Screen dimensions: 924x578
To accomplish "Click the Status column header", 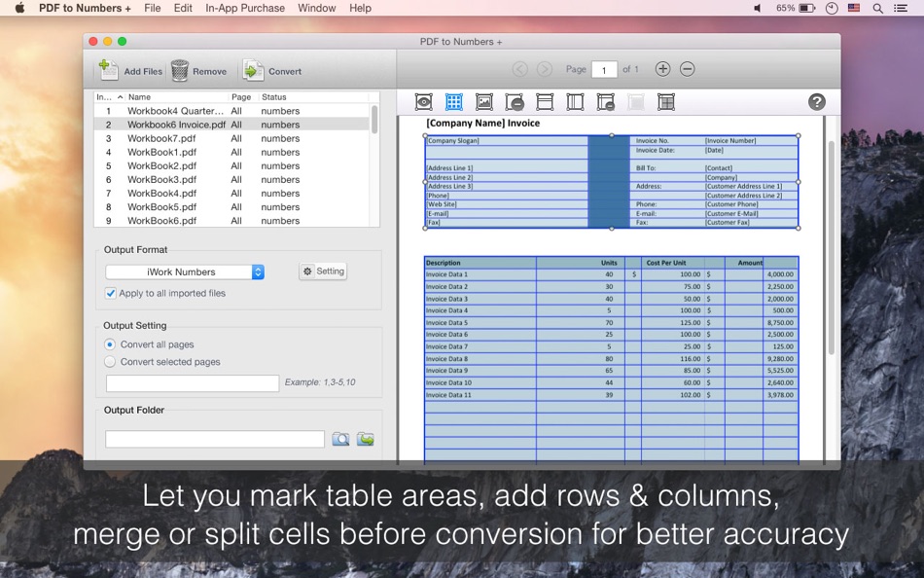I will (313, 96).
